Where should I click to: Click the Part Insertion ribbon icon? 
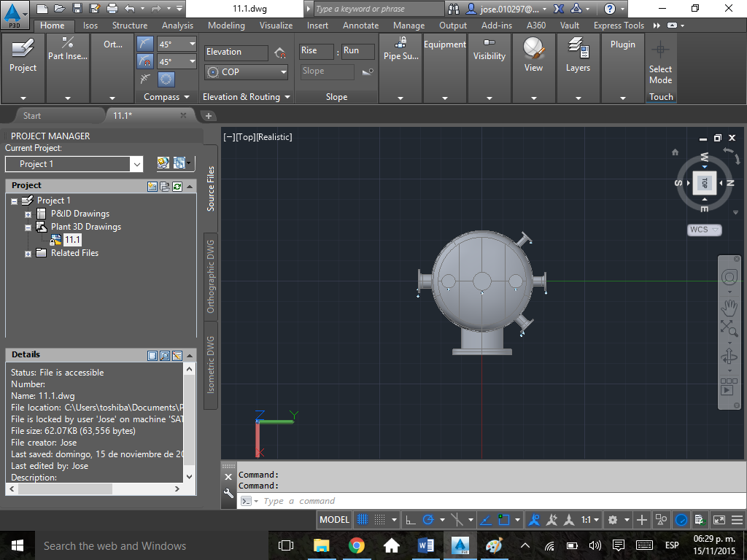[68, 43]
